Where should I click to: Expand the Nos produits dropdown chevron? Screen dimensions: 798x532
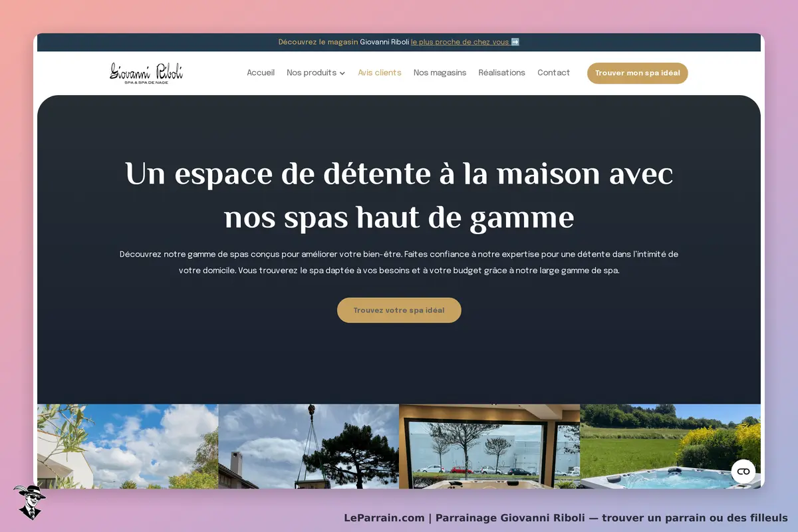(x=342, y=73)
